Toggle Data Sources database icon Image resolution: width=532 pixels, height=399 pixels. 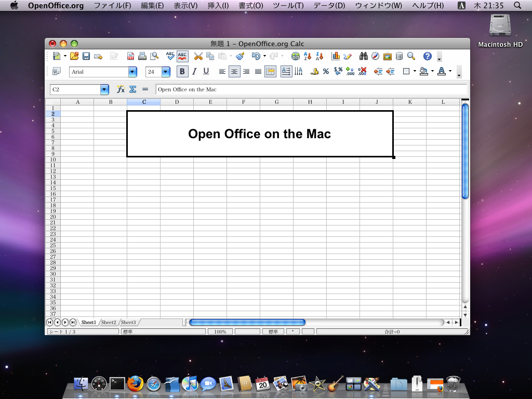point(400,56)
